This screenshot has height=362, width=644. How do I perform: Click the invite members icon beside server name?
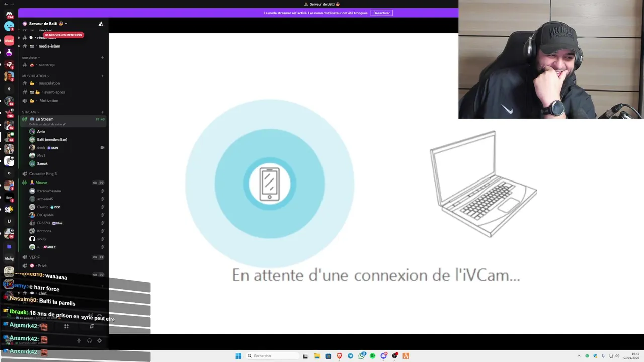[x=101, y=23]
